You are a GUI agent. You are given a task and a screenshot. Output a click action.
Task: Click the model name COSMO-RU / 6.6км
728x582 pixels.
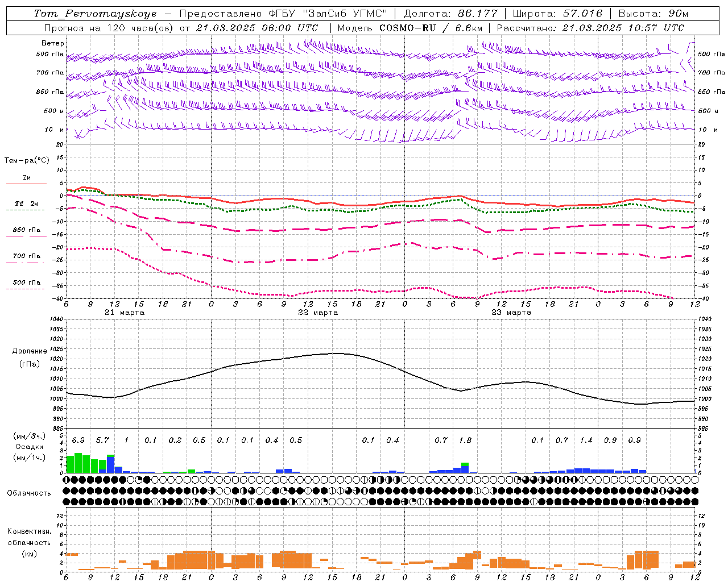[431, 28]
